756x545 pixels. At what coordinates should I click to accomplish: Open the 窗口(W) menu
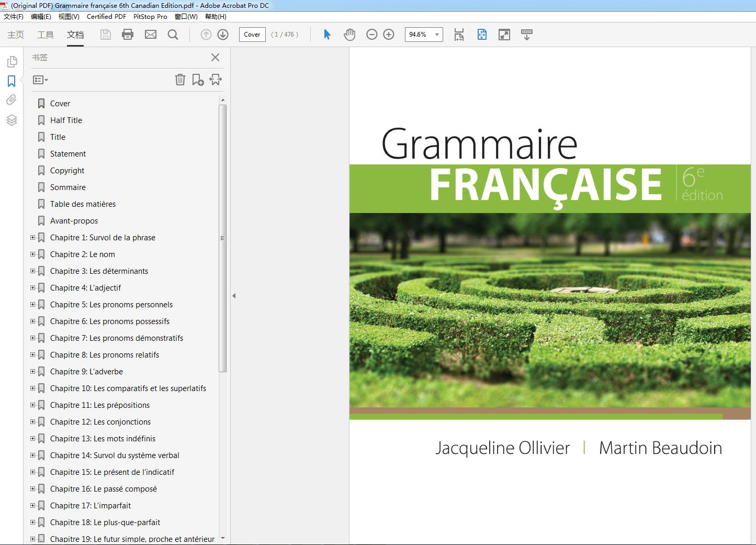[x=186, y=17]
